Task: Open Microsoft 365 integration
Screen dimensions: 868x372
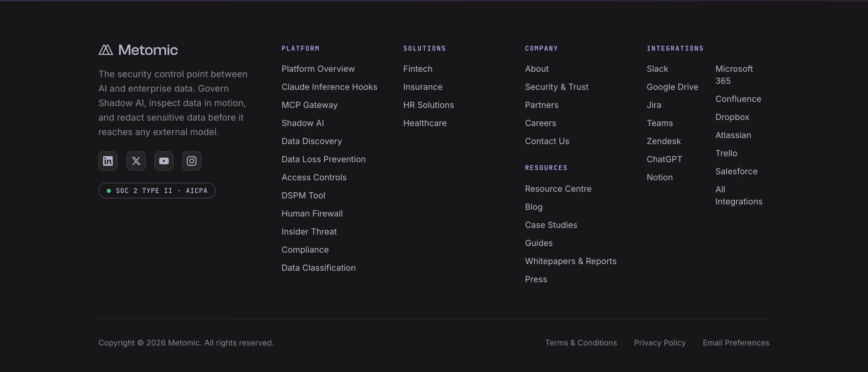Action: [734, 75]
